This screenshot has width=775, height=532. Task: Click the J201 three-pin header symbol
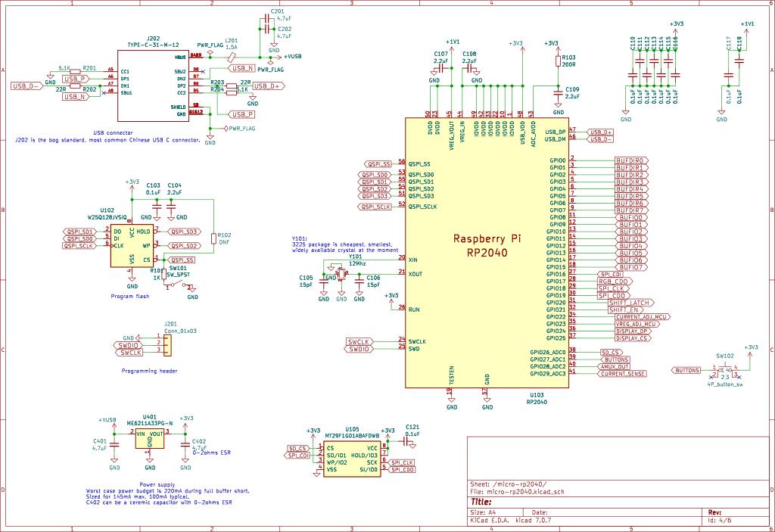(x=168, y=346)
